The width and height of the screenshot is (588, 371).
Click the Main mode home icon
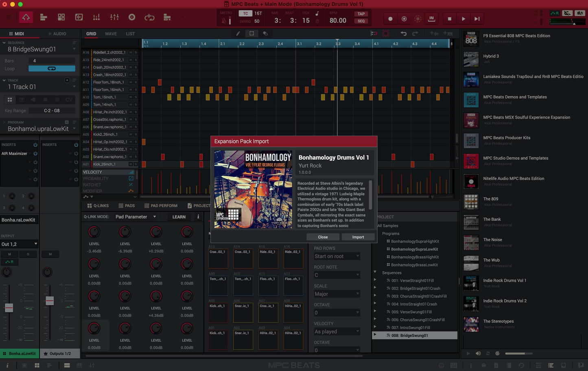point(26,18)
